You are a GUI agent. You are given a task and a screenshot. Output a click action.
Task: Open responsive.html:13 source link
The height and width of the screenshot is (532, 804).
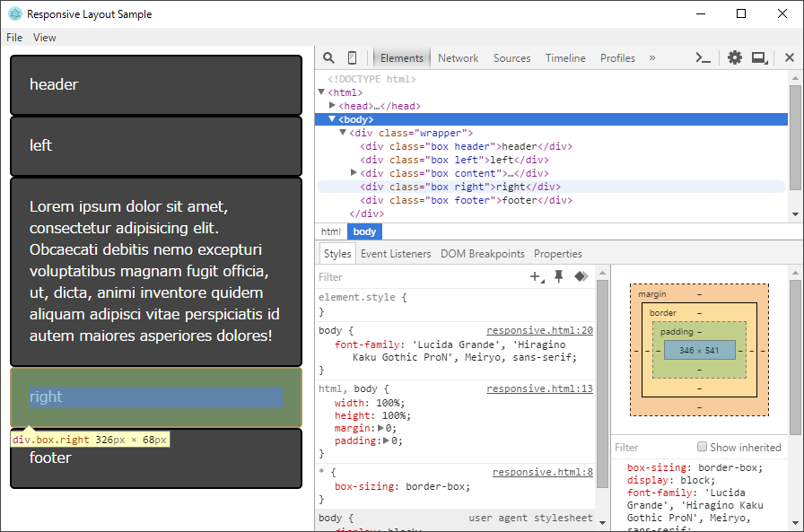click(x=539, y=388)
